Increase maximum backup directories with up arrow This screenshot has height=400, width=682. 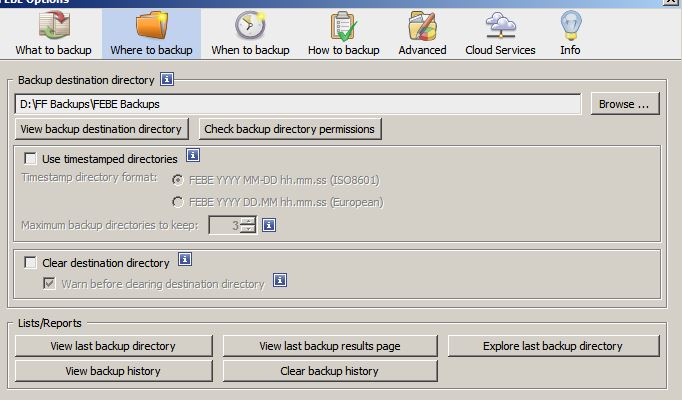(x=248, y=221)
